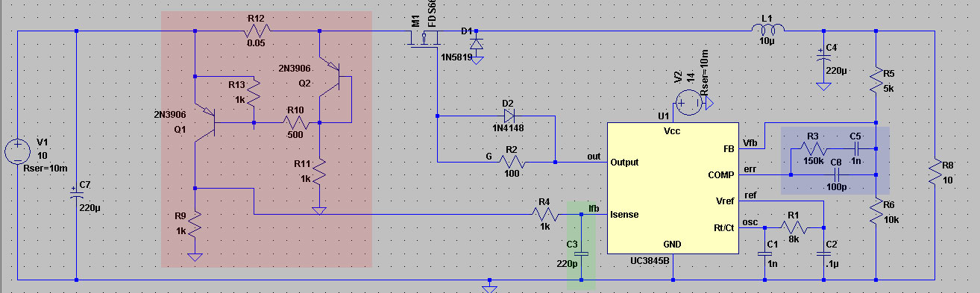Click the D2 1N4148 diode symbol
980x293 pixels.
(x=509, y=116)
